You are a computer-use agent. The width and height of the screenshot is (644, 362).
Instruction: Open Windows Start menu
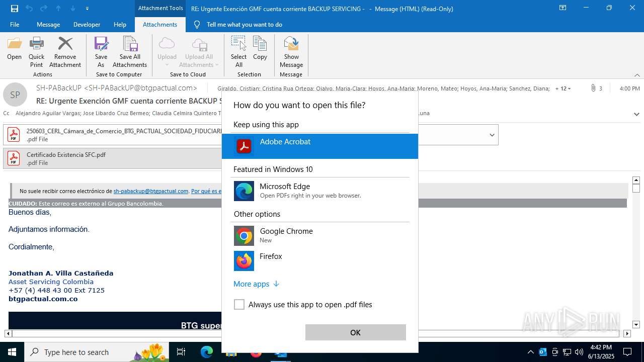point(12,352)
